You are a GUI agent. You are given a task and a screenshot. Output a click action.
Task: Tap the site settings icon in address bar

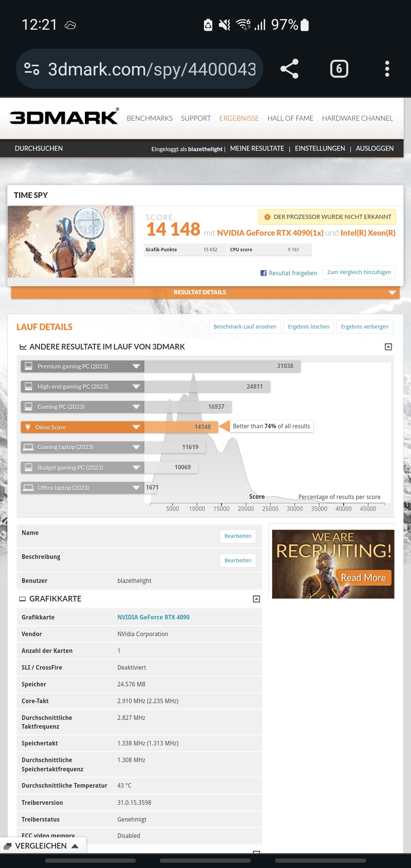tap(32, 69)
